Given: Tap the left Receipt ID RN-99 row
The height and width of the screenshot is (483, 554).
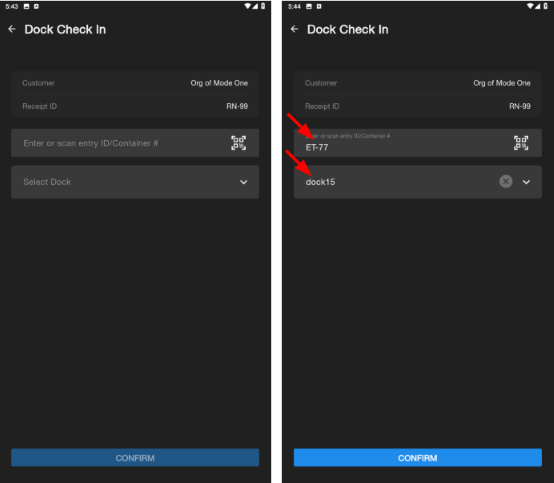Looking at the screenshot, I should [x=135, y=106].
